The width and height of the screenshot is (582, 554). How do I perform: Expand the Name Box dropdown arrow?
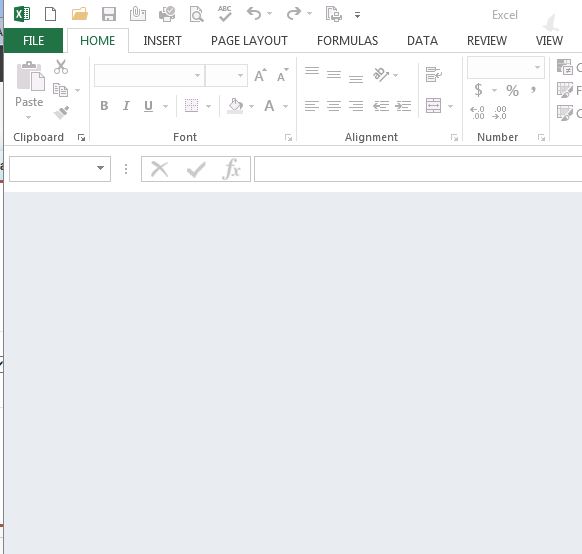pos(100,168)
